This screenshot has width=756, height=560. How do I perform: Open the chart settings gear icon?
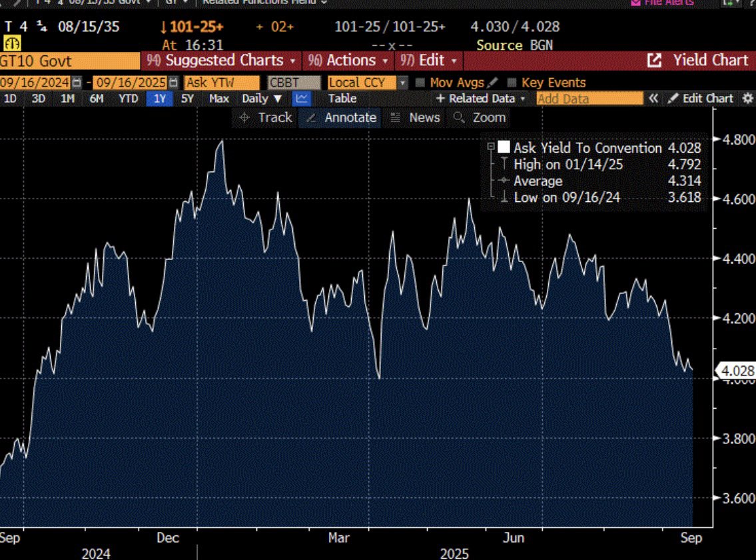click(x=747, y=99)
